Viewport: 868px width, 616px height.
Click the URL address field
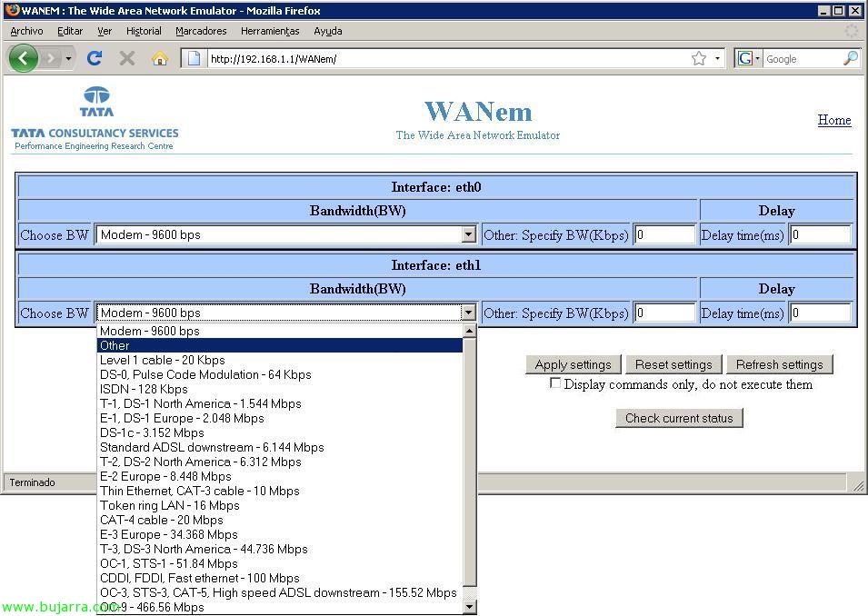447,59
